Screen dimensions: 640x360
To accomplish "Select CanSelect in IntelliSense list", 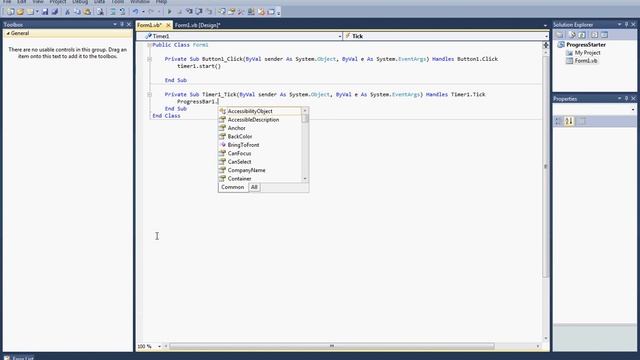I will point(260,162).
